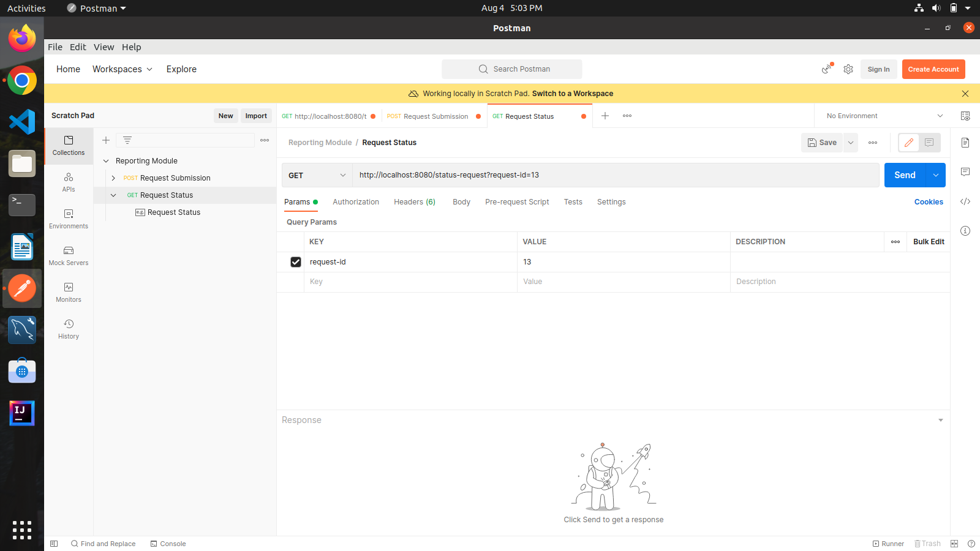Viewport: 980px width, 551px height.
Task: Open the comments icon in right sidebar
Action: (965, 172)
